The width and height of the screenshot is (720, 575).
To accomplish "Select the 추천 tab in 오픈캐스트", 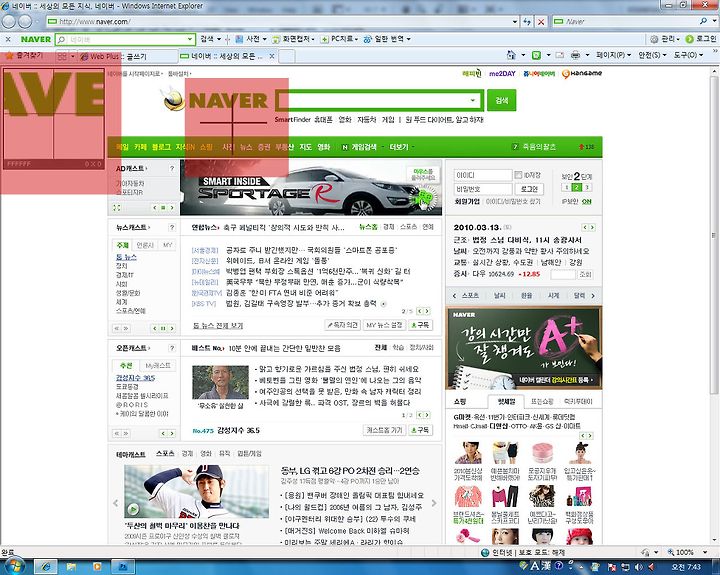I will pyautogui.click(x=126, y=366).
